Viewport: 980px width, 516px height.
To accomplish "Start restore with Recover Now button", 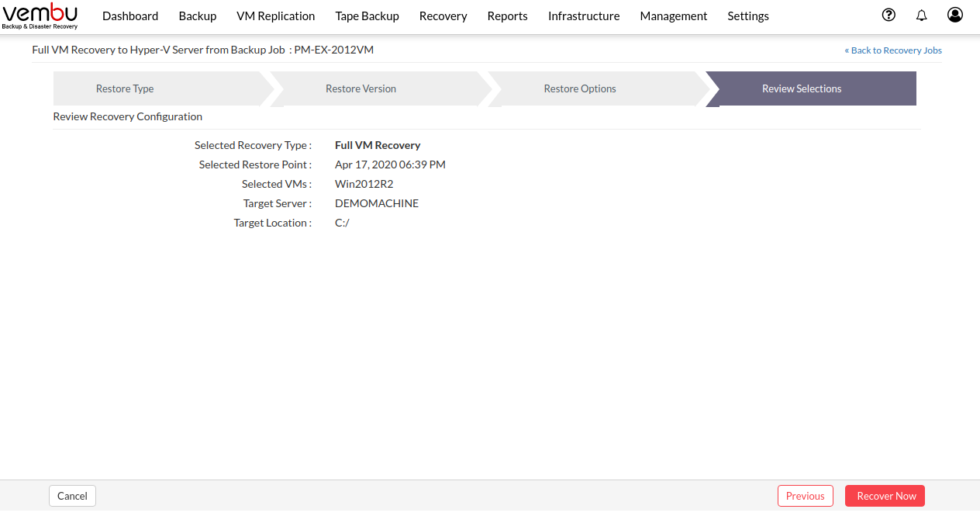I will pyautogui.click(x=885, y=496).
